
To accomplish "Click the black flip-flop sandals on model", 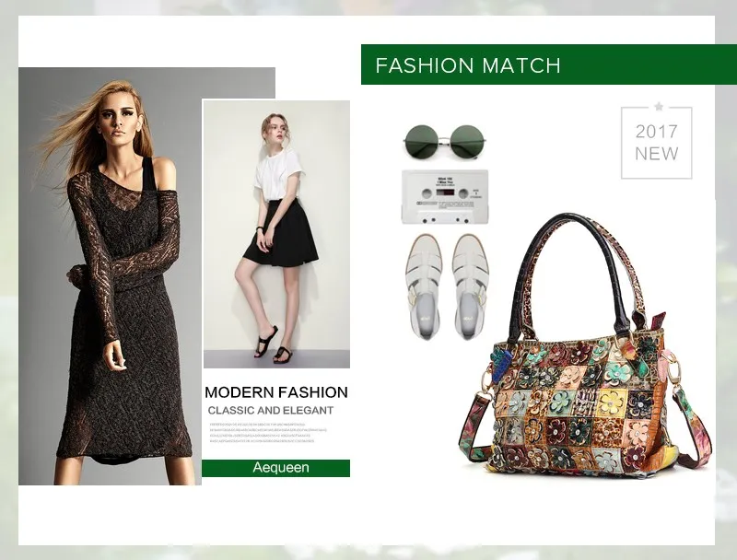I will tap(274, 345).
